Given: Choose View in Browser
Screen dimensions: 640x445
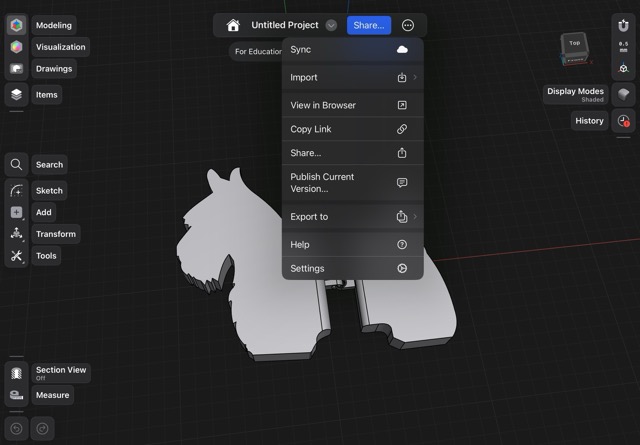Looking at the screenshot, I should 353,105.
